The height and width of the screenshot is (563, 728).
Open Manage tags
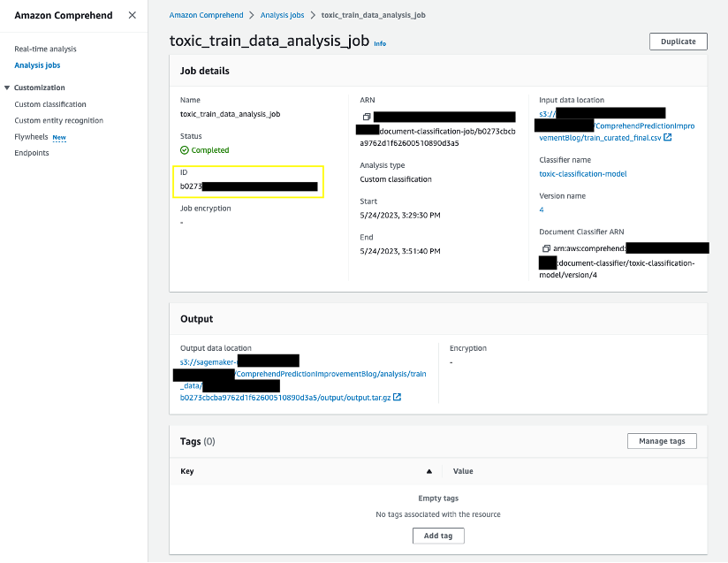662,441
